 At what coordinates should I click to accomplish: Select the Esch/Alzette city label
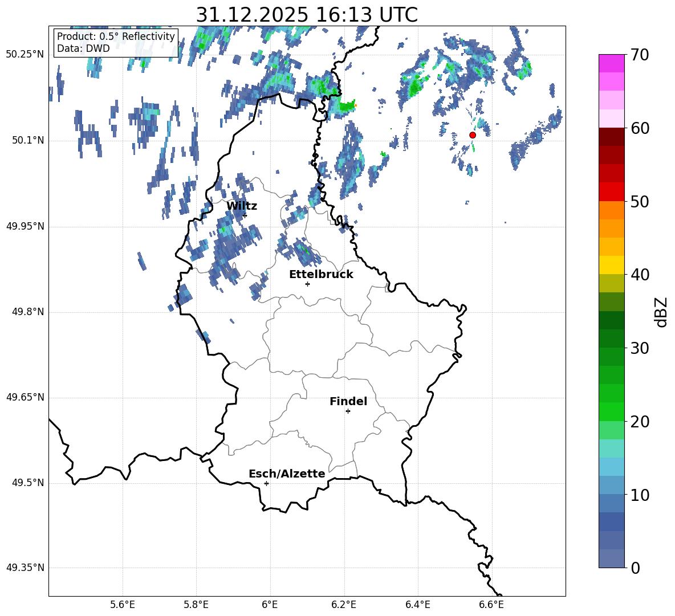[287, 474]
